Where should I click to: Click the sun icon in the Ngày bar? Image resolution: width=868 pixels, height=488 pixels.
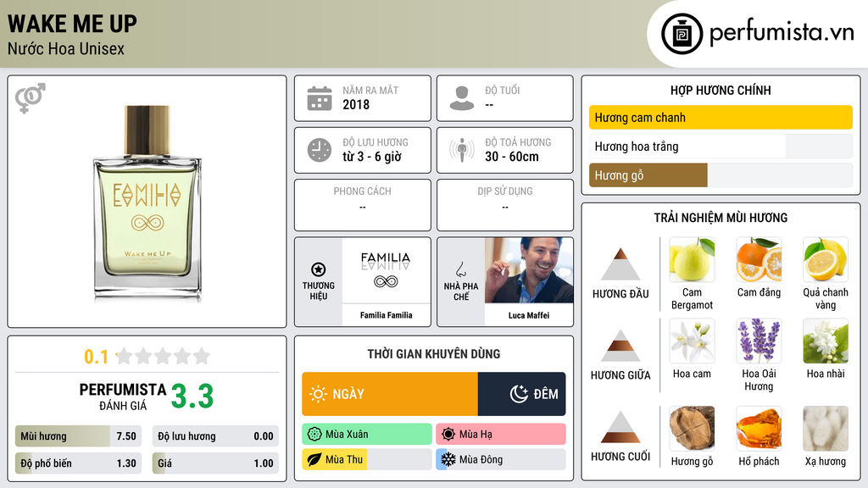[319, 394]
